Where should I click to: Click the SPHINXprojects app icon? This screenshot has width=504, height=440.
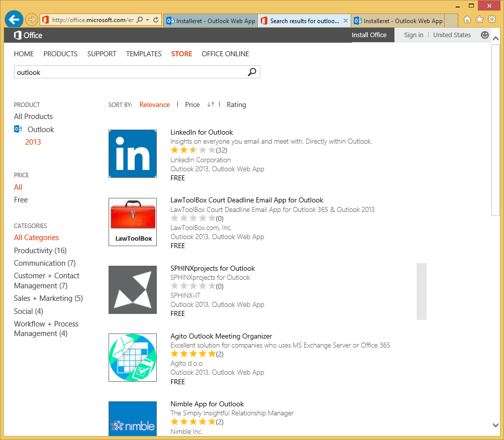[133, 290]
